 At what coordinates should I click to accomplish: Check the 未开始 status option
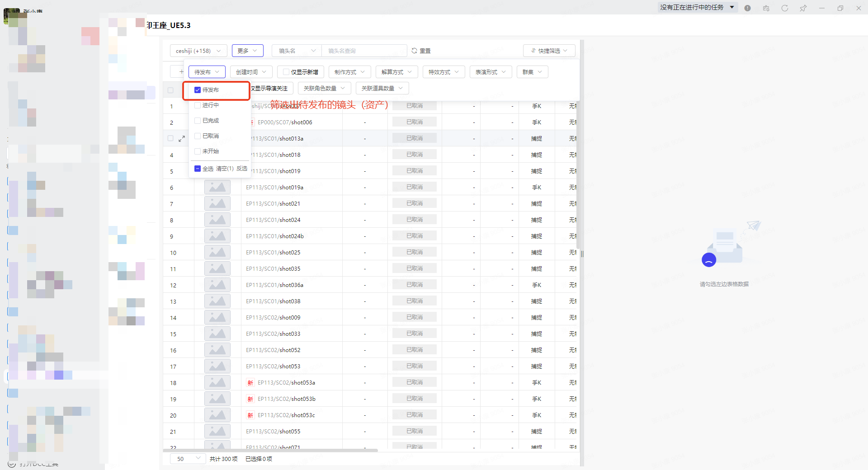(198, 151)
